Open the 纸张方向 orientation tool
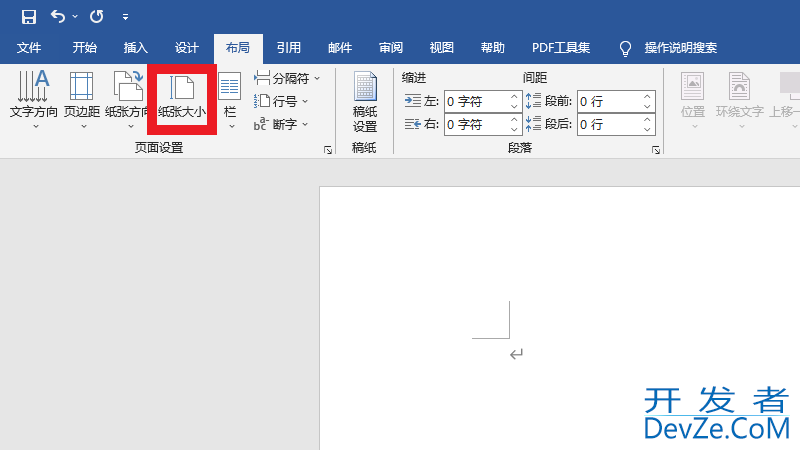Image resolution: width=800 pixels, height=450 pixels. (127, 99)
